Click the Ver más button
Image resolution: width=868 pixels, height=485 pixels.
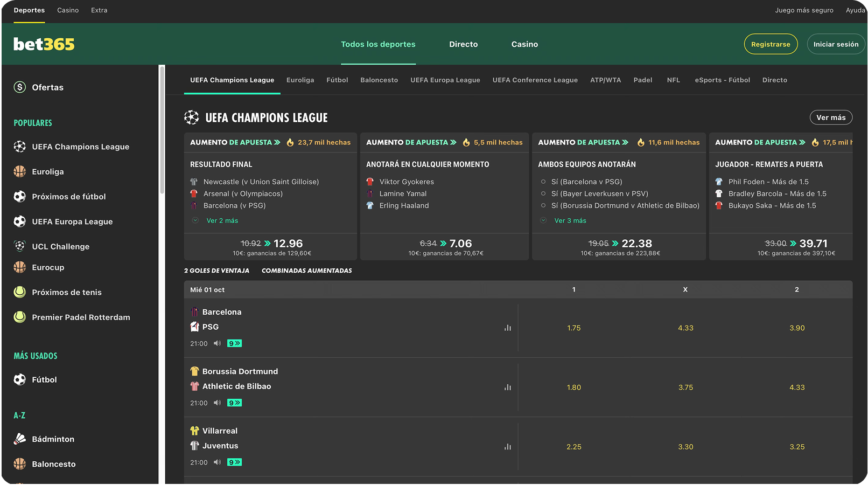pyautogui.click(x=831, y=117)
